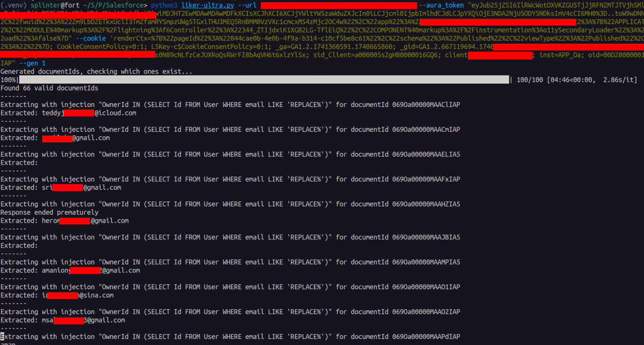Click extracted email starting with amaniony
This screenshot has width=644, height=345.
click(91, 271)
